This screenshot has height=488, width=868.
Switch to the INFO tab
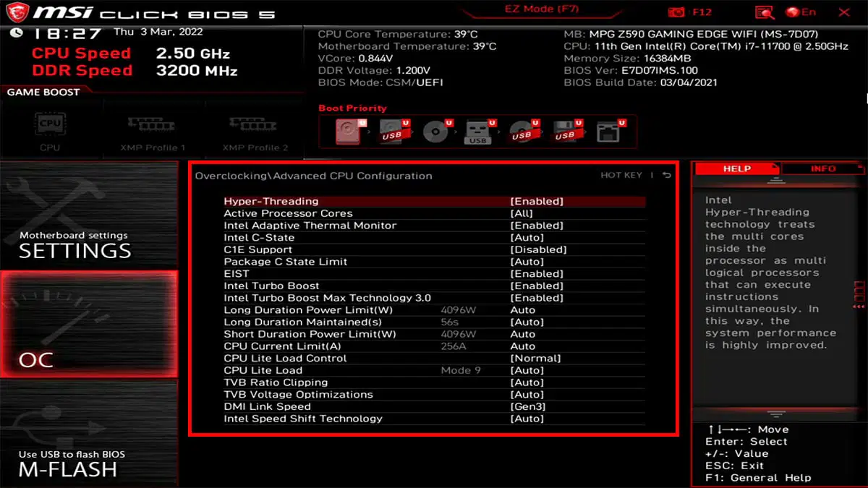tap(823, 168)
